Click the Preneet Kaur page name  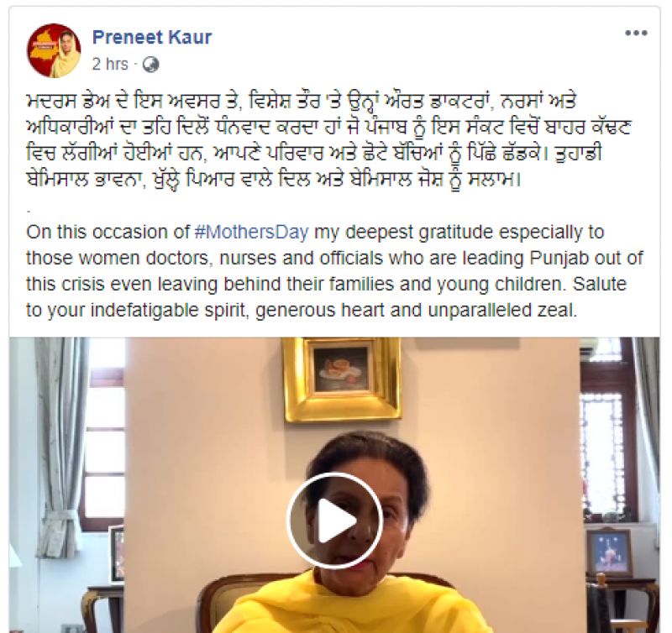(152, 37)
